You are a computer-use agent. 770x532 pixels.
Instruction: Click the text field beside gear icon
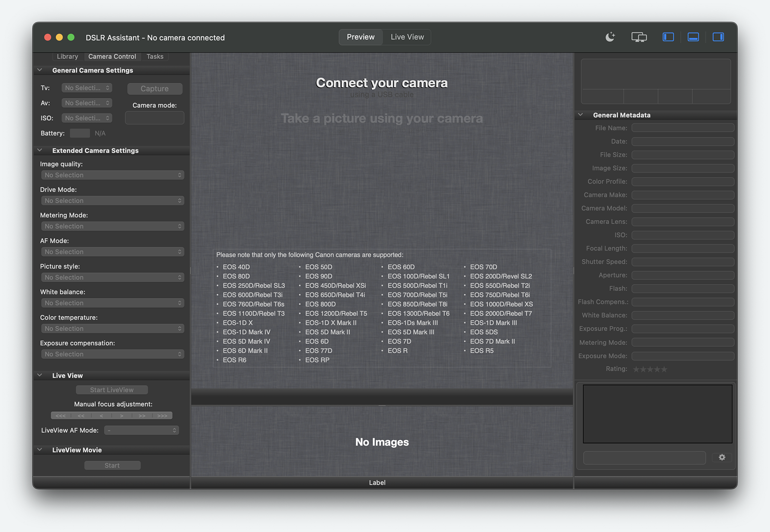point(644,458)
